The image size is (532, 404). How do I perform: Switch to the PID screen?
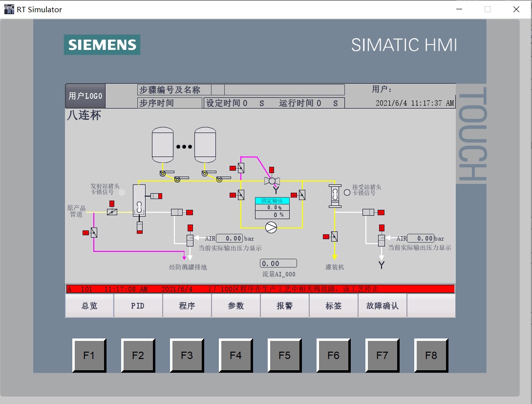138,306
